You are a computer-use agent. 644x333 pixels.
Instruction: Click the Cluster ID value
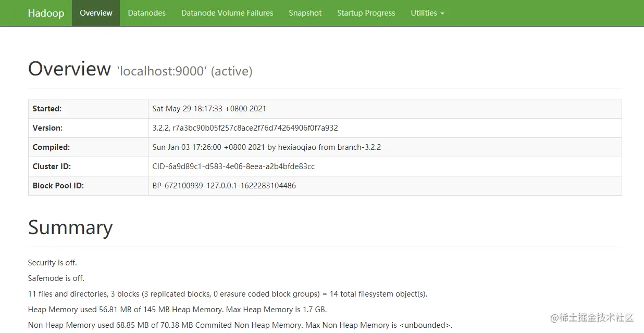pyautogui.click(x=233, y=166)
